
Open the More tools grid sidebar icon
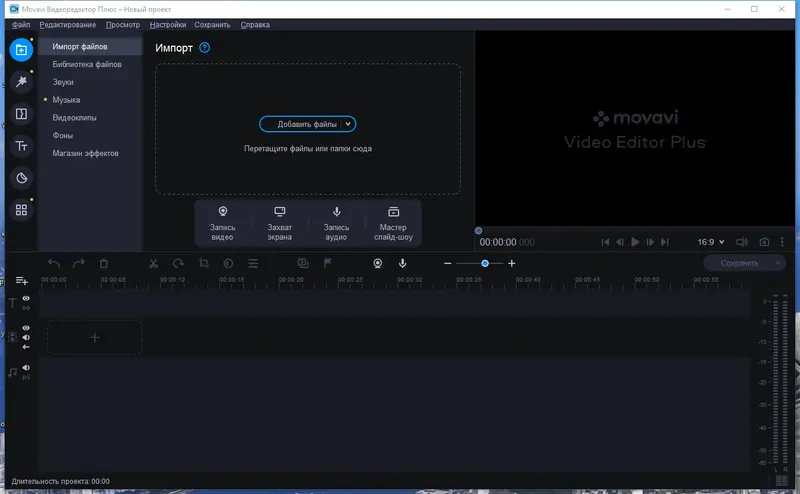pos(21,210)
